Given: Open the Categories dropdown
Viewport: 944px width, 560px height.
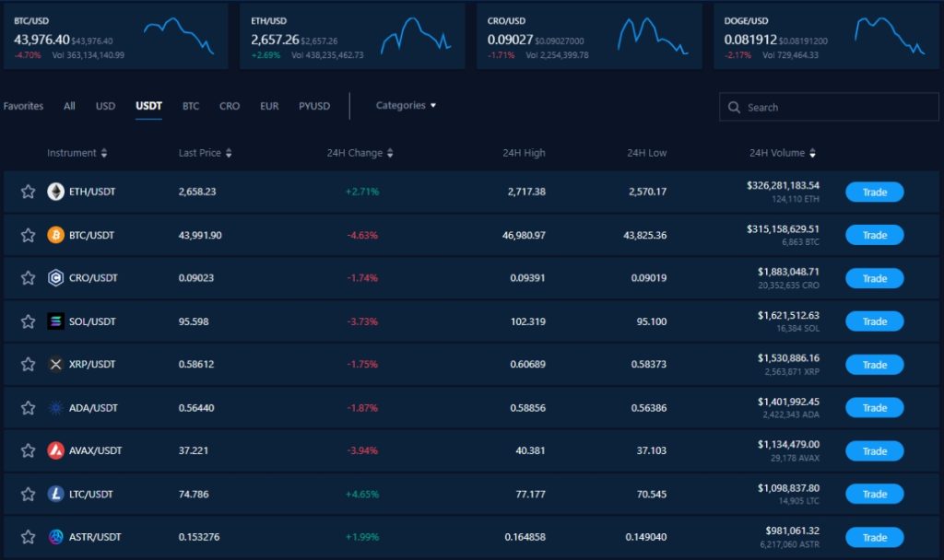Looking at the screenshot, I should [x=405, y=105].
